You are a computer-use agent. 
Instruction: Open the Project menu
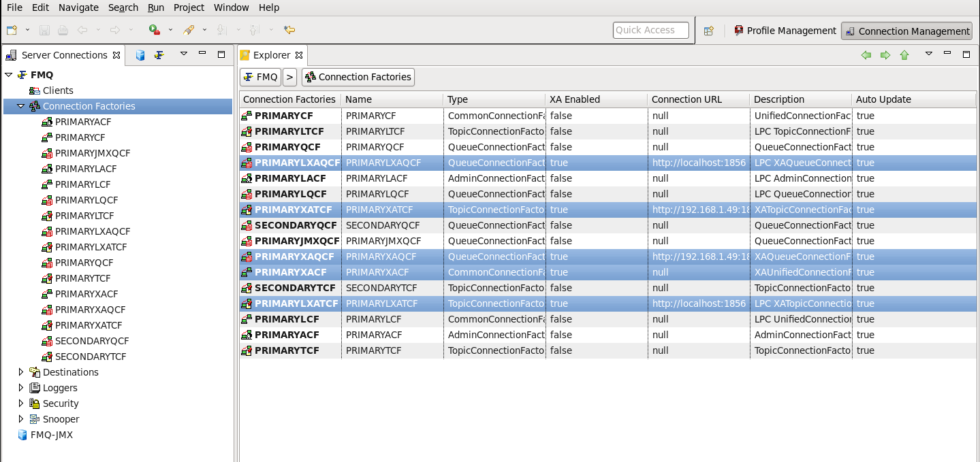[x=189, y=7]
